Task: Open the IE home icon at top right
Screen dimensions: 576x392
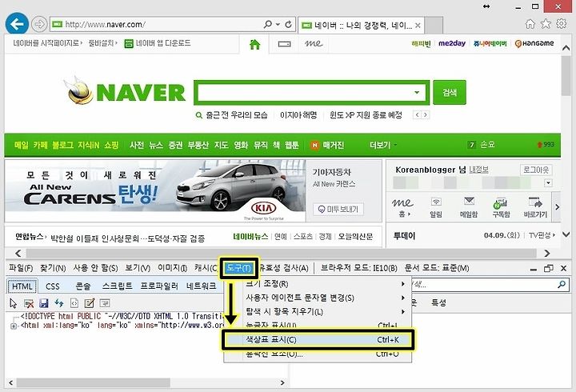Action: click(530, 24)
